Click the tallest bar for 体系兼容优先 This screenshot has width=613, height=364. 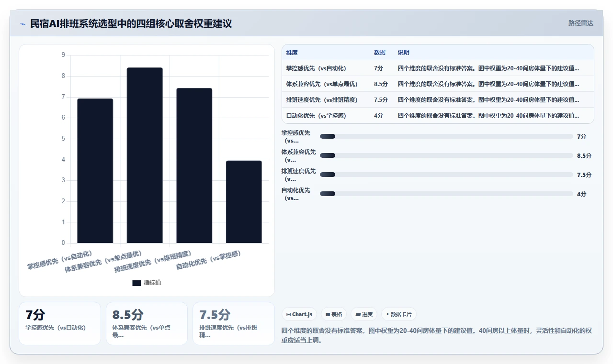pyautogui.click(x=145, y=155)
